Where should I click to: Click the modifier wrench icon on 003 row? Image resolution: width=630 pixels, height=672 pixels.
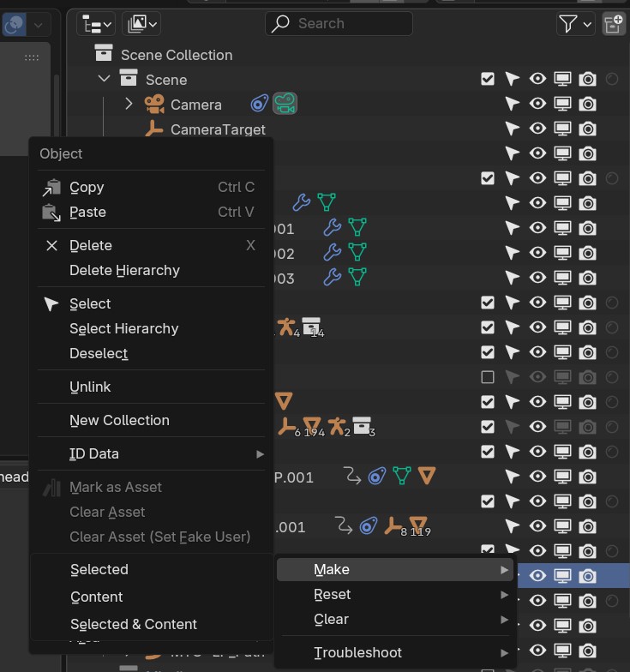[x=333, y=278]
